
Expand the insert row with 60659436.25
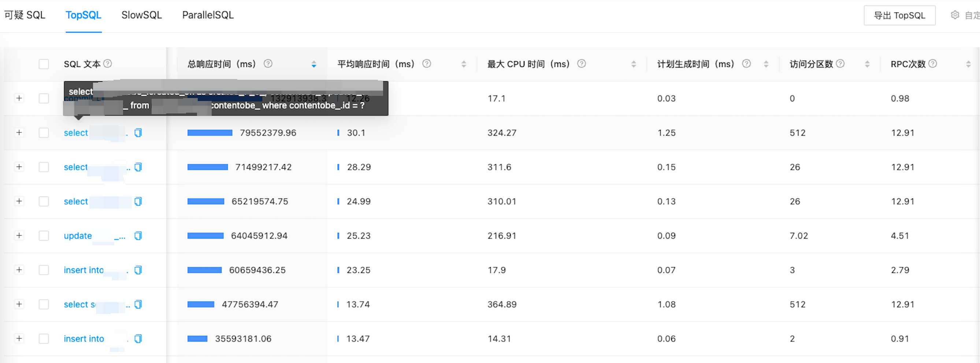point(19,269)
